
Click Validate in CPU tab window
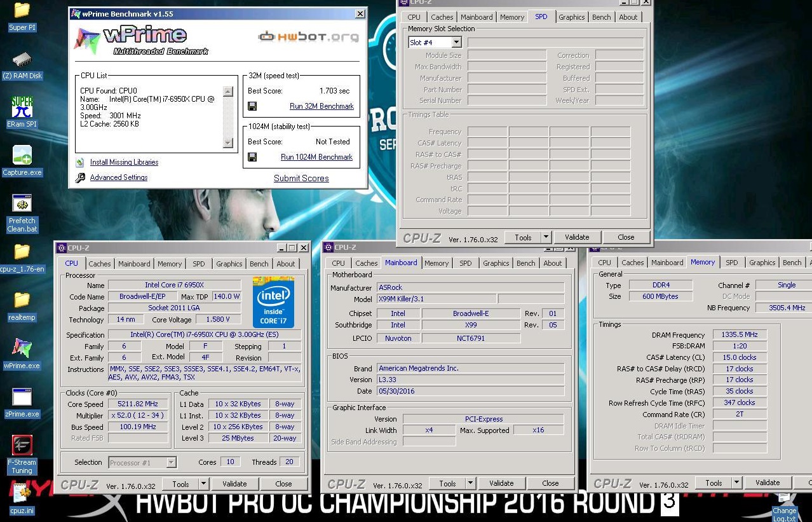click(x=234, y=484)
